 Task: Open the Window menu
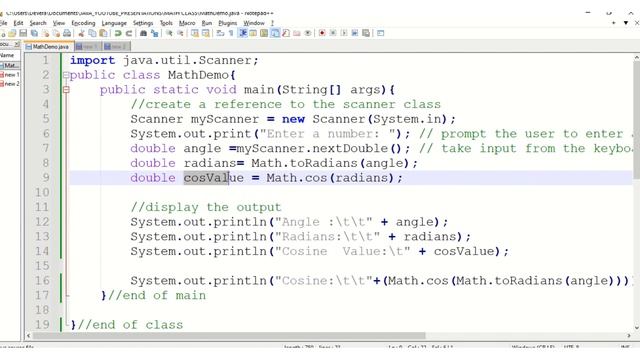click(254, 23)
